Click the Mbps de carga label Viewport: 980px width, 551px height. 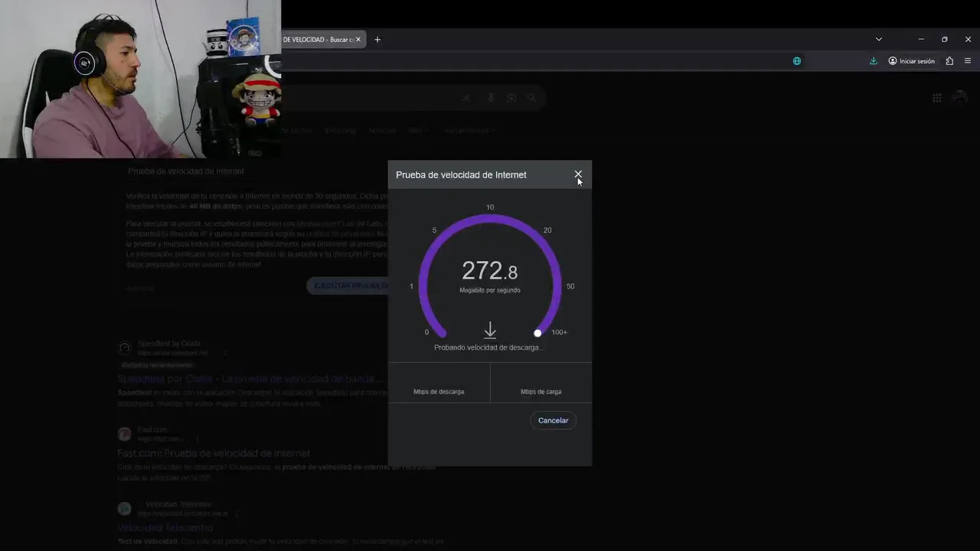tap(541, 392)
